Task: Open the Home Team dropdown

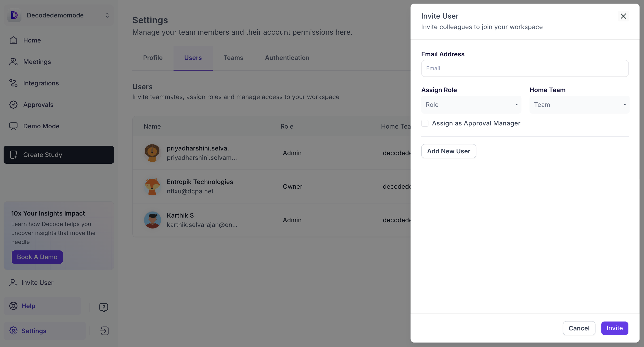Action: pyautogui.click(x=579, y=105)
